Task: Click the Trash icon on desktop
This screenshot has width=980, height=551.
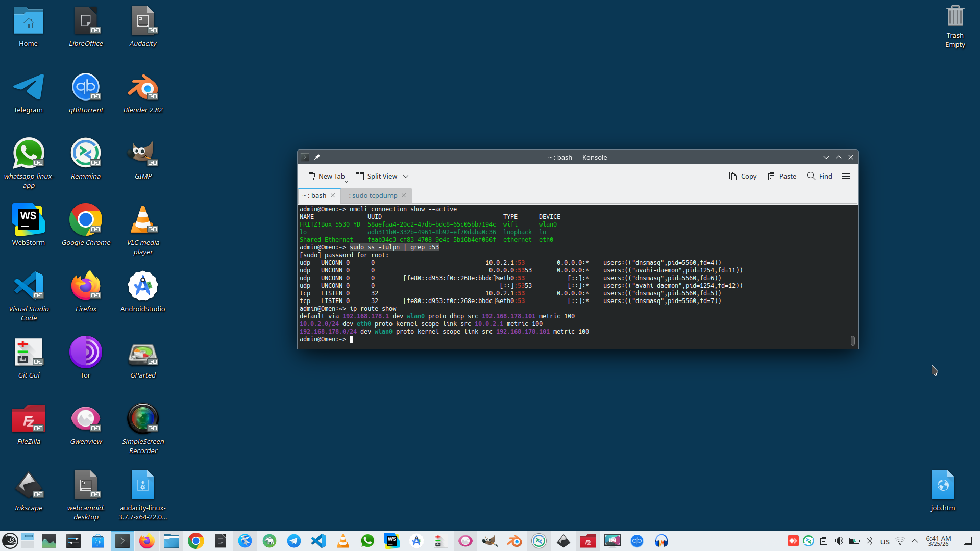Action: click(954, 16)
